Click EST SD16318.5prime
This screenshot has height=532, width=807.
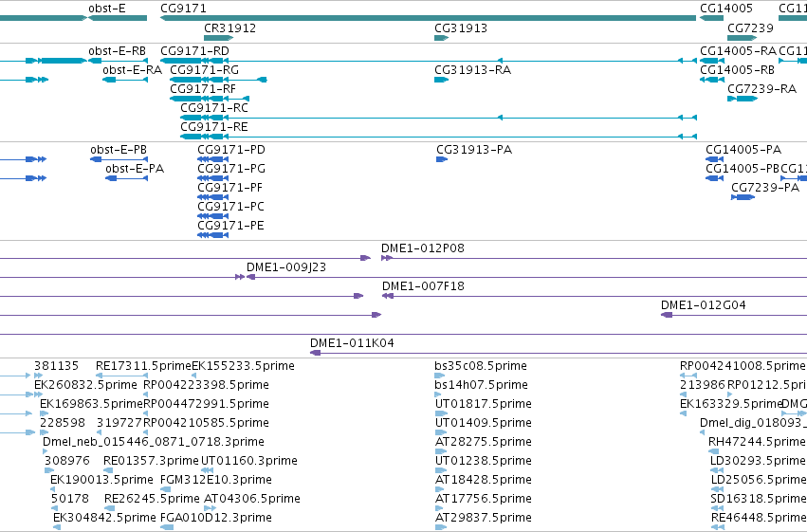tap(718, 508)
